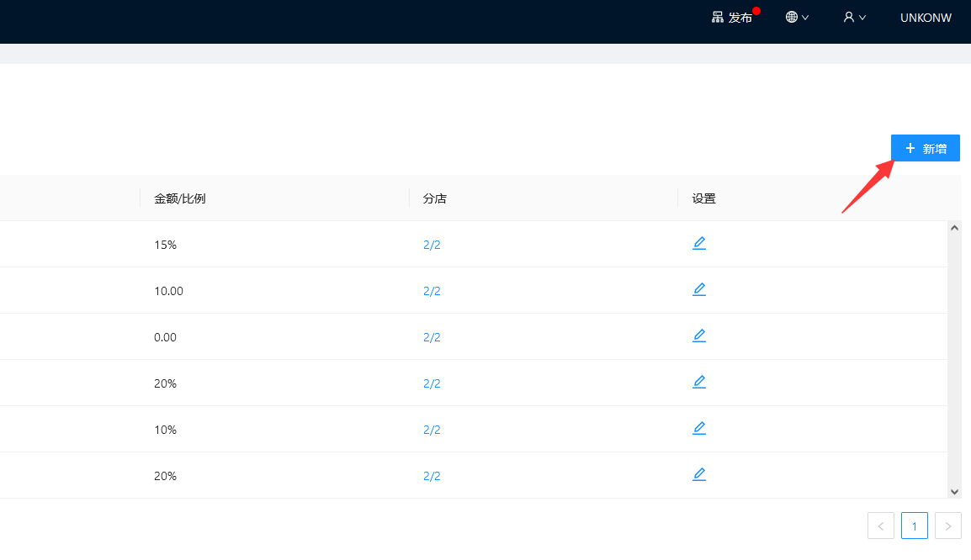Select the 0.00 amount cell

click(x=166, y=337)
